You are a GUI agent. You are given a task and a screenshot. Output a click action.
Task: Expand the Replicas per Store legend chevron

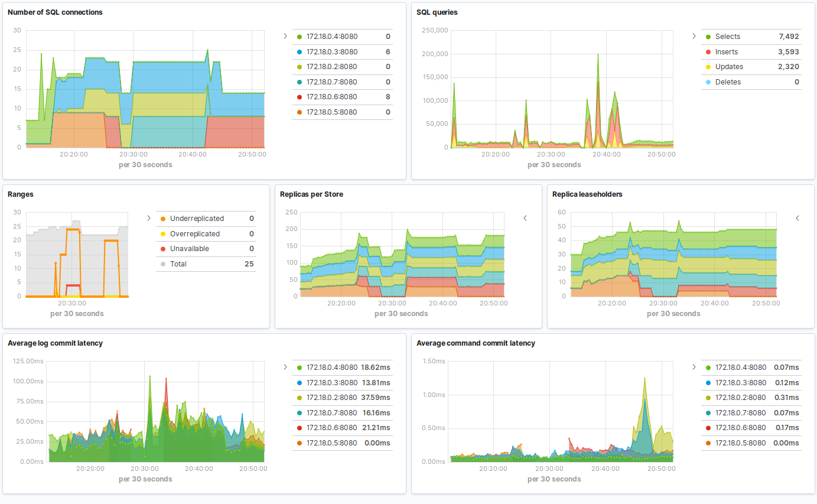tap(525, 218)
